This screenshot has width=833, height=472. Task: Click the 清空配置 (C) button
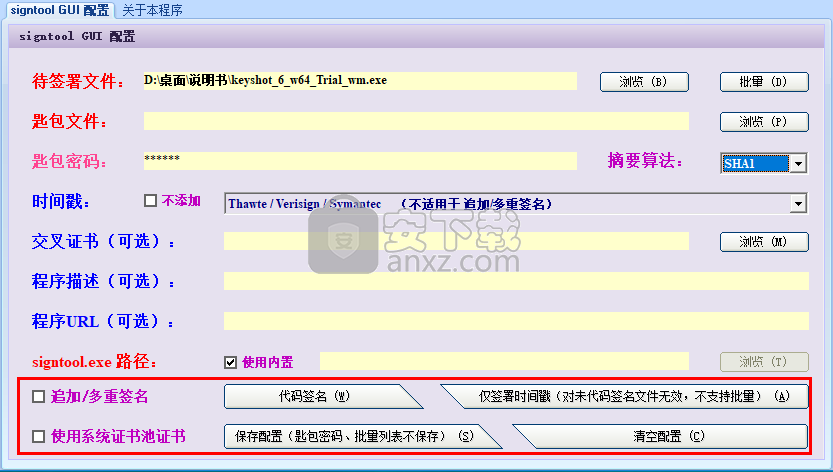tap(660, 436)
